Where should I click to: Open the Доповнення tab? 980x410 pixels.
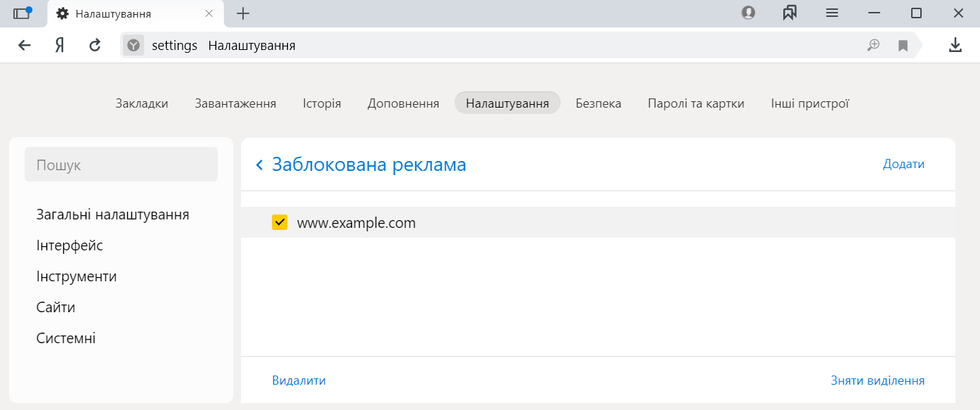tap(403, 103)
